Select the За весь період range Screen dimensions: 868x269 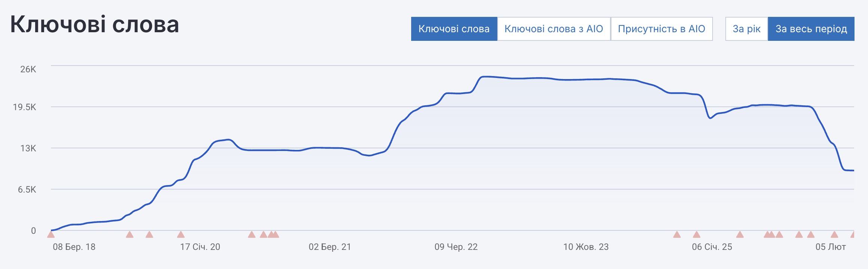point(811,29)
